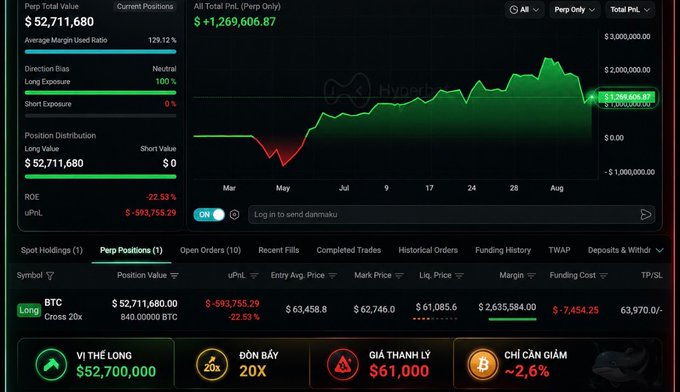Switch to Recent Fills tab
The width and height of the screenshot is (680, 392).
(x=278, y=250)
